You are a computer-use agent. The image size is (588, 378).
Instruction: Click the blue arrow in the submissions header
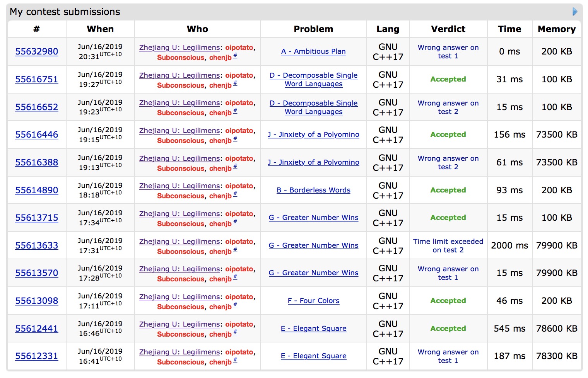click(x=575, y=12)
